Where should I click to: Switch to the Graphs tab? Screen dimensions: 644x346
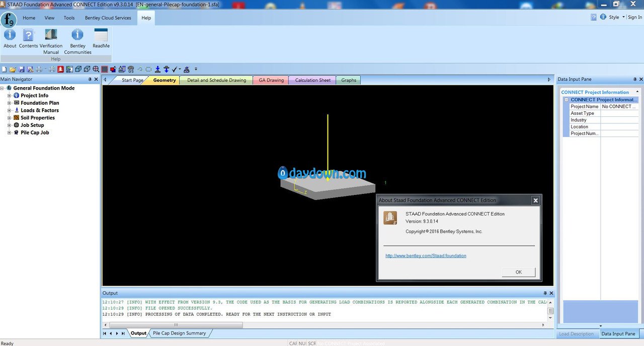(349, 80)
